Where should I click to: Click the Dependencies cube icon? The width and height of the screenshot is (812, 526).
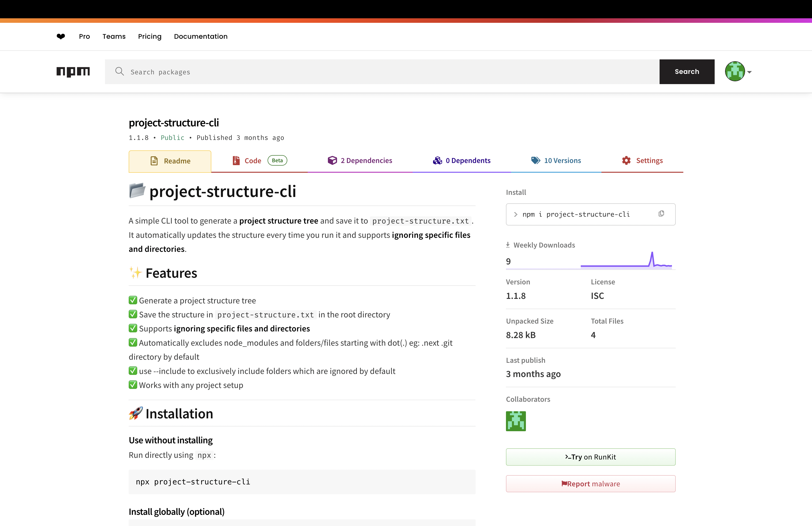coord(332,160)
